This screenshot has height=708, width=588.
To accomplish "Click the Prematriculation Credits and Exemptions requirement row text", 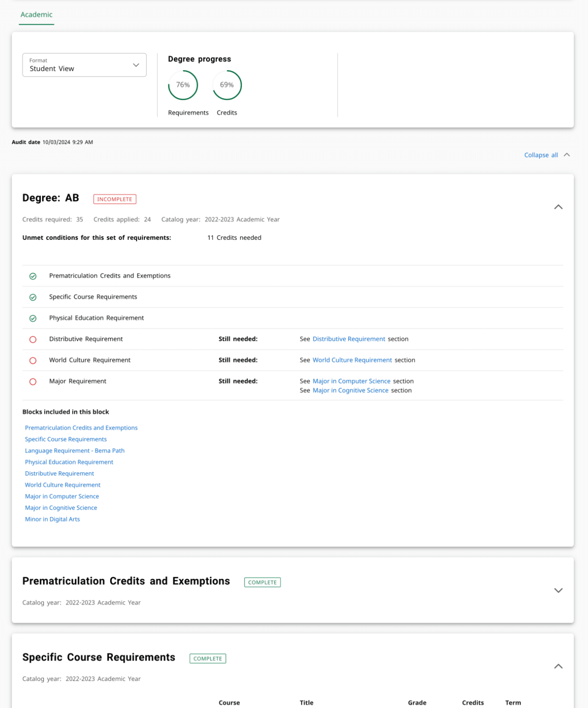I will click(110, 276).
